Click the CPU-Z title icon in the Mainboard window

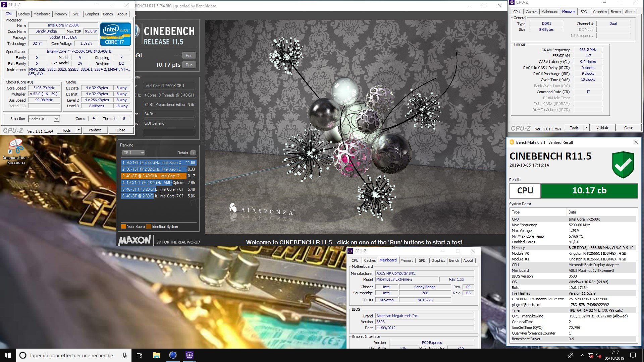[x=350, y=251]
